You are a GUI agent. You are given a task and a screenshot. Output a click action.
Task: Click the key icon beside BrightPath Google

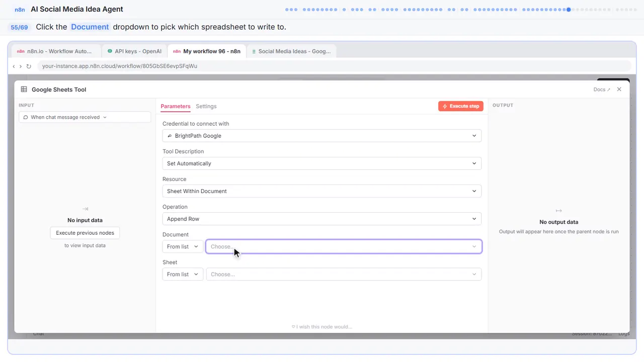[170, 136]
